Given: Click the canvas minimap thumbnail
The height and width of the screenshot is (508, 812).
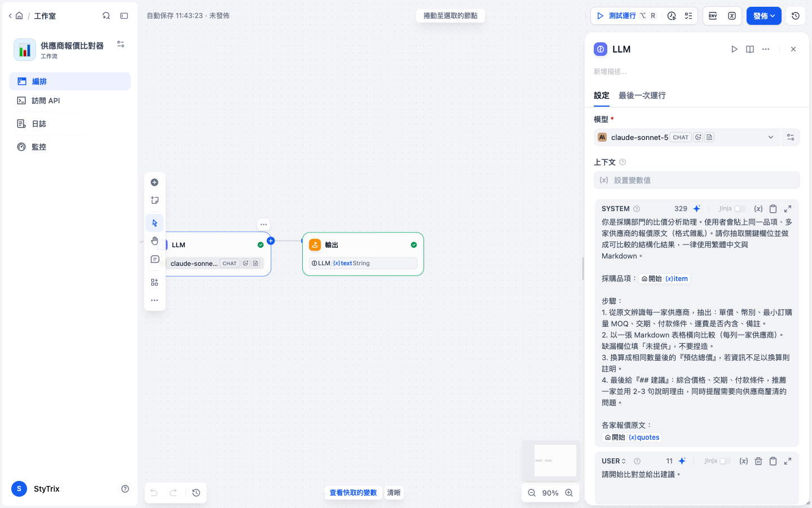Looking at the screenshot, I should [x=551, y=459].
